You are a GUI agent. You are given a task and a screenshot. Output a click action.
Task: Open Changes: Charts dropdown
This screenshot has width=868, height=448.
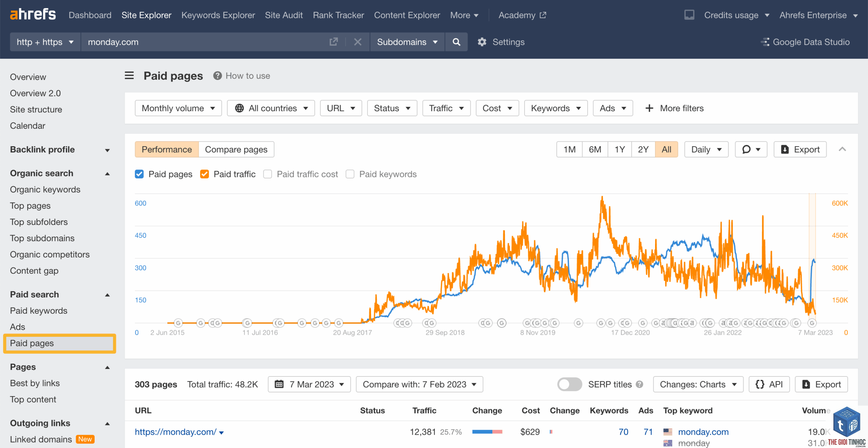698,384
